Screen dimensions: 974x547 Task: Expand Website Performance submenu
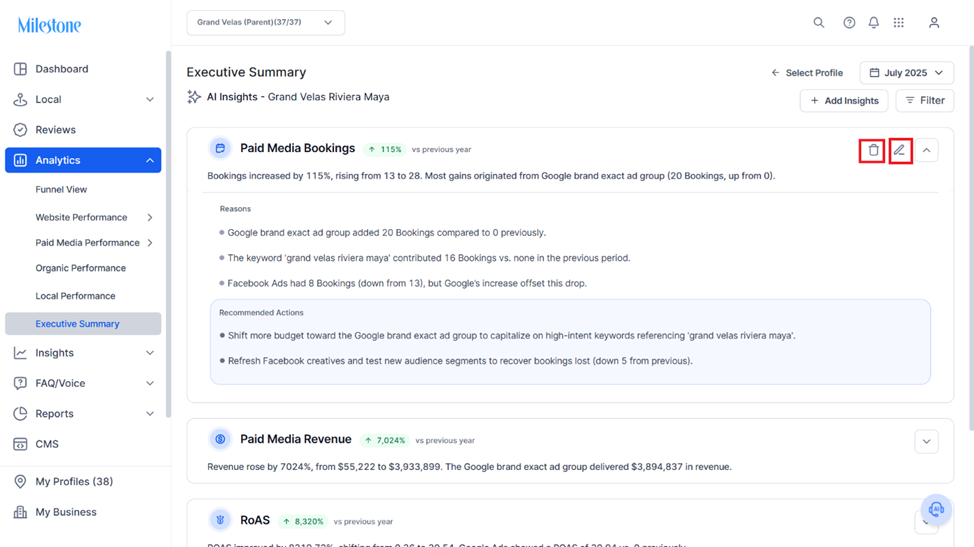click(150, 217)
